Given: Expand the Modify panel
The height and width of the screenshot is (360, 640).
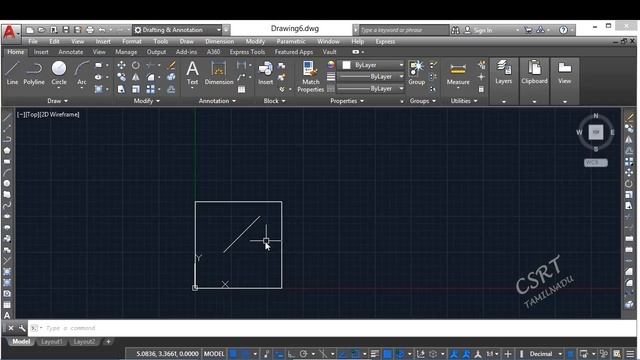Looking at the screenshot, I should tap(147, 101).
